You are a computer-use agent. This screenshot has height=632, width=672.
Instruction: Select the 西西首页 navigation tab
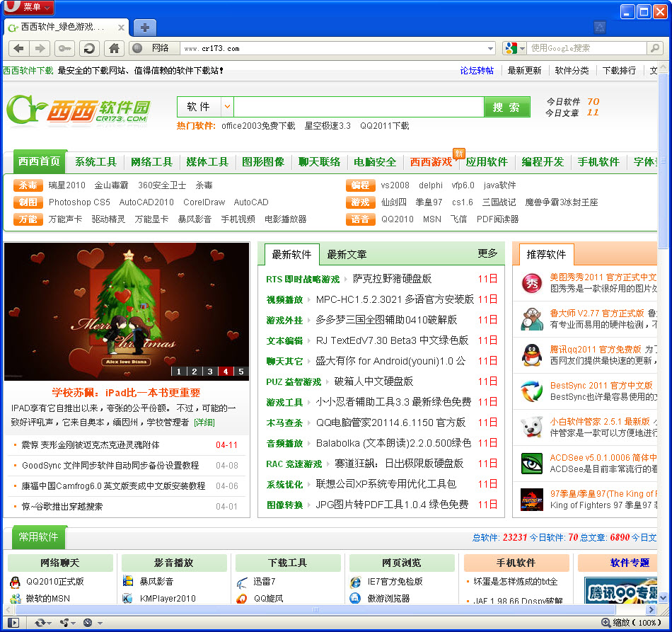(40, 161)
